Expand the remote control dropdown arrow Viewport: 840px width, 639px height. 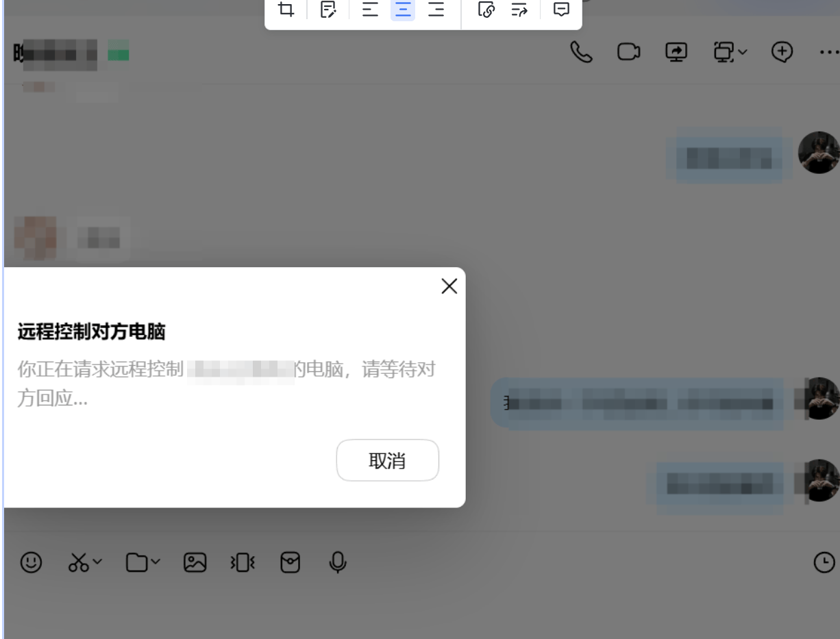tap(743, 52)
